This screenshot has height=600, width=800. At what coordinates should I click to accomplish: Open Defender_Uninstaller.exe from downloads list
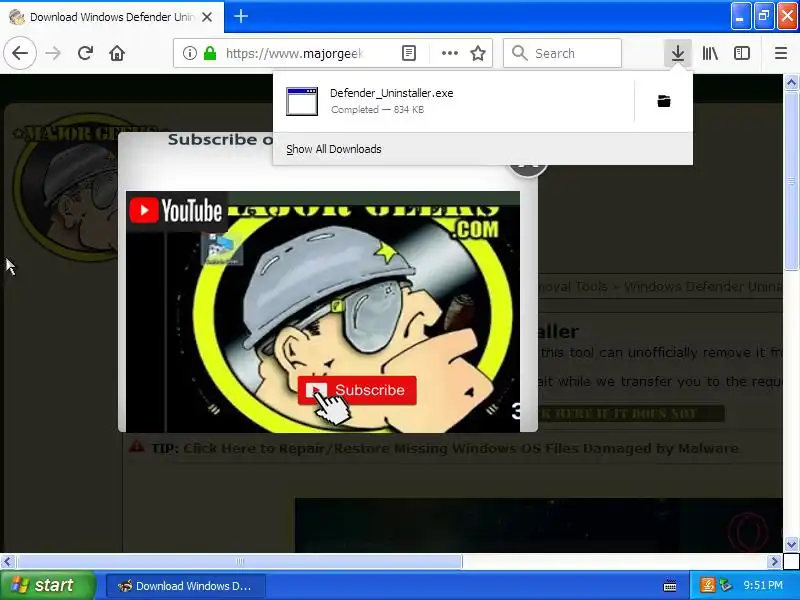[x=453, y=101]
